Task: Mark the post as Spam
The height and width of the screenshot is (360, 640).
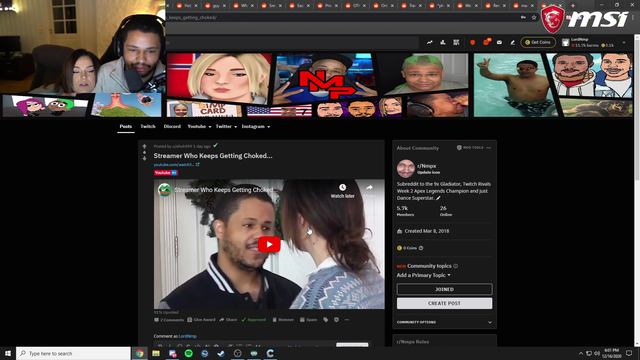Action: [x=308, y=320]
